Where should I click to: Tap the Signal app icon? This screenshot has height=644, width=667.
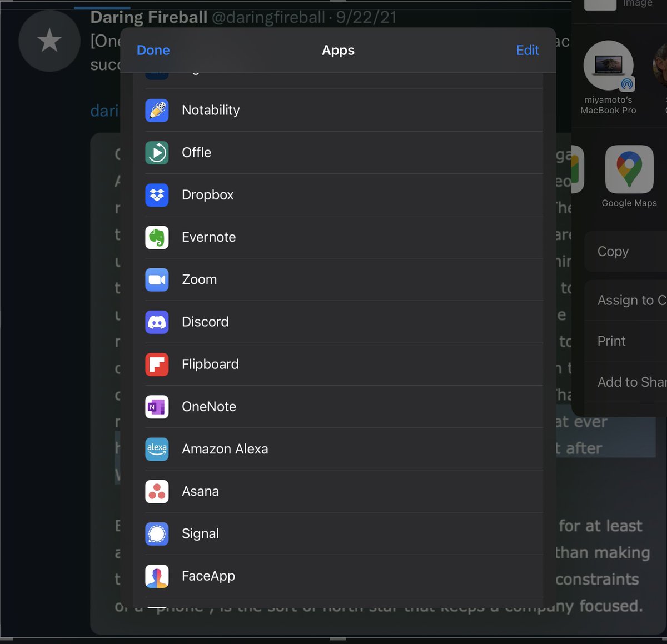(x=157, y=534)
